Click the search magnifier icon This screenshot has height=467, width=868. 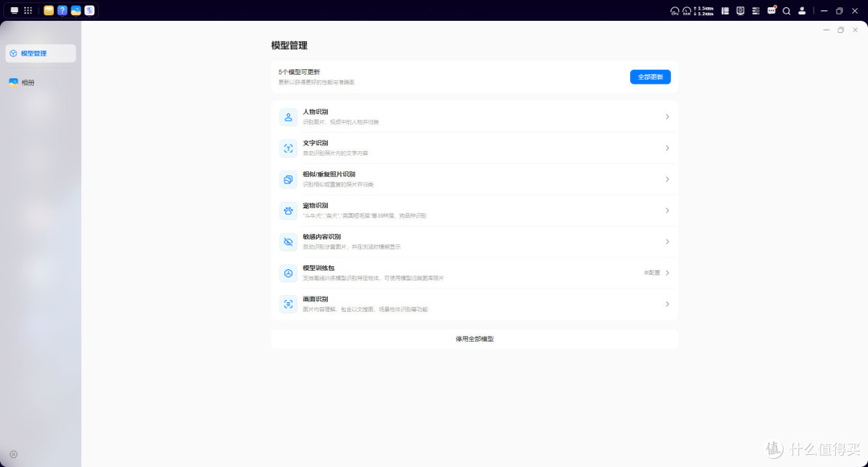tap(786, 10)
